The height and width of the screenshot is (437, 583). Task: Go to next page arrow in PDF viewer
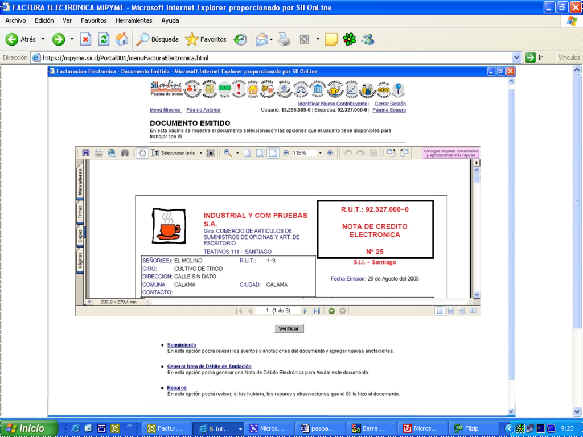pos(305,311)
